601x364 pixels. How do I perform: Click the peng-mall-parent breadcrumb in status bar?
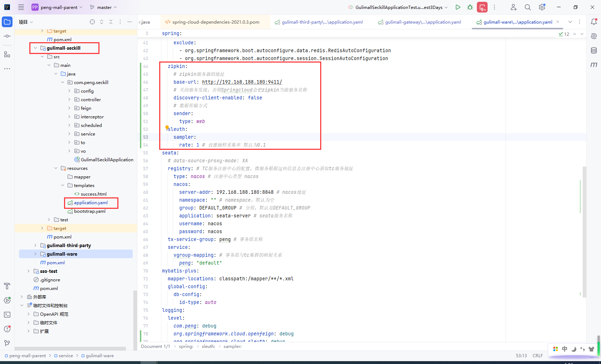[25, 355]
